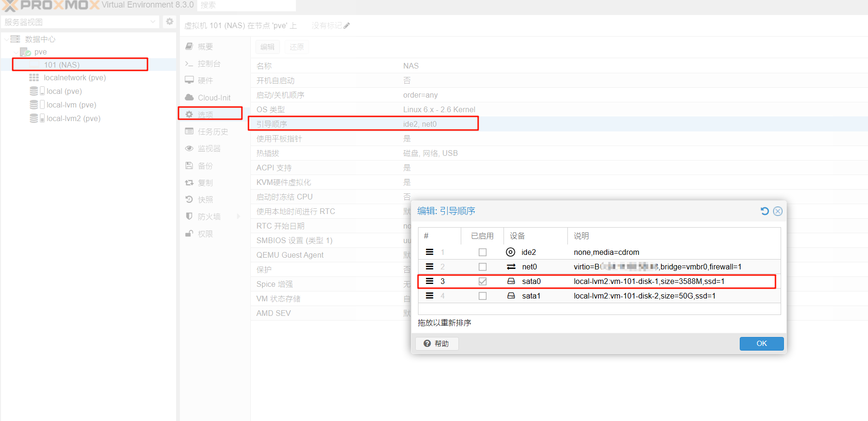Open the Hardware tab

(205, 81)
